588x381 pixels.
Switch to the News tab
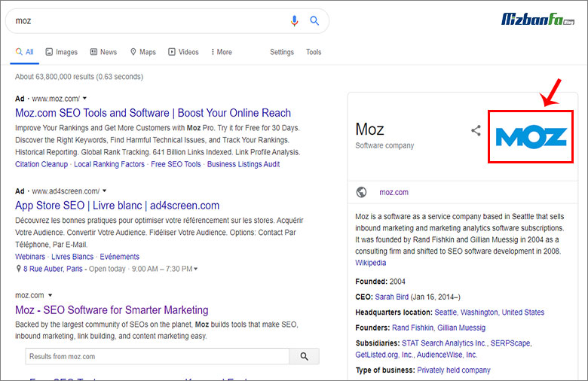103,52
